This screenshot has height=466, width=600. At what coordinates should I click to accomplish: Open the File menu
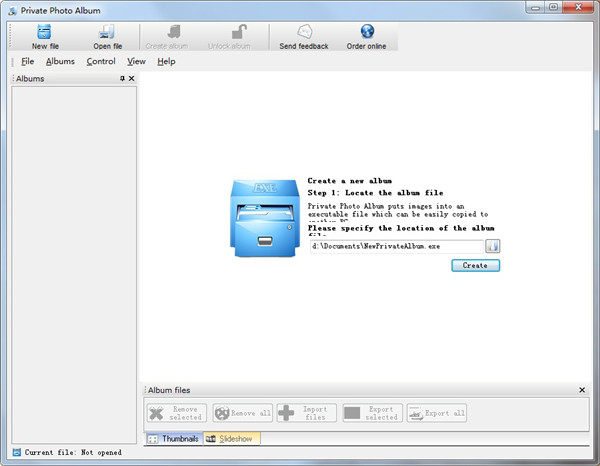28,61
